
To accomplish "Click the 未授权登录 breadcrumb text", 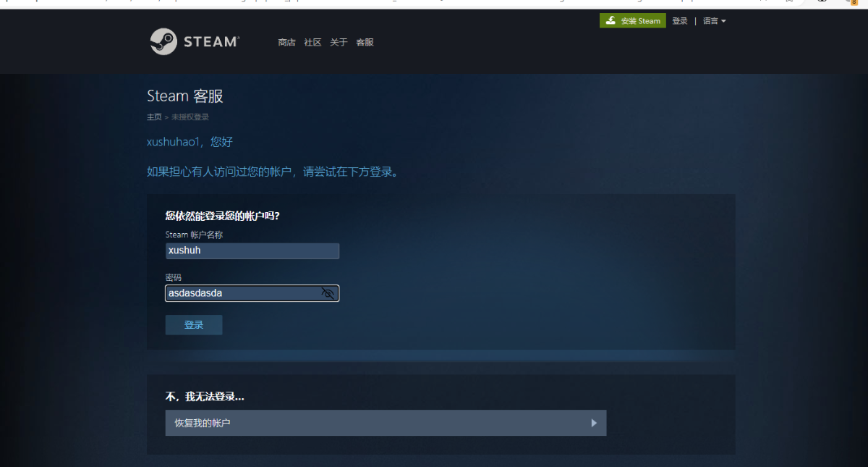I will (190, 117).
